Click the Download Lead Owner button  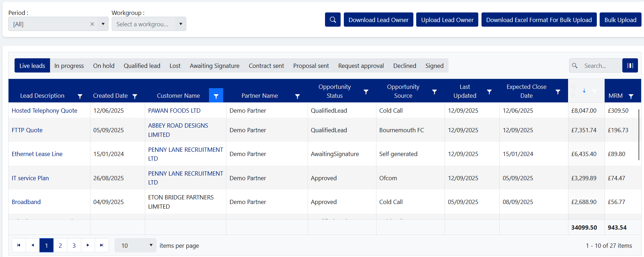pos(378,20)
